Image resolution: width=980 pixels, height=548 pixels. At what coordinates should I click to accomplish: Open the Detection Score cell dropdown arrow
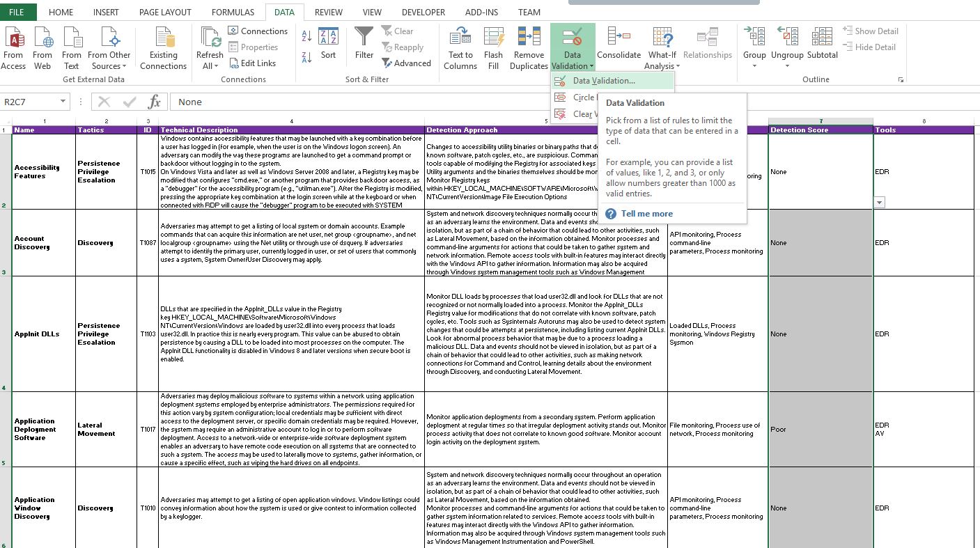(879, 203)
